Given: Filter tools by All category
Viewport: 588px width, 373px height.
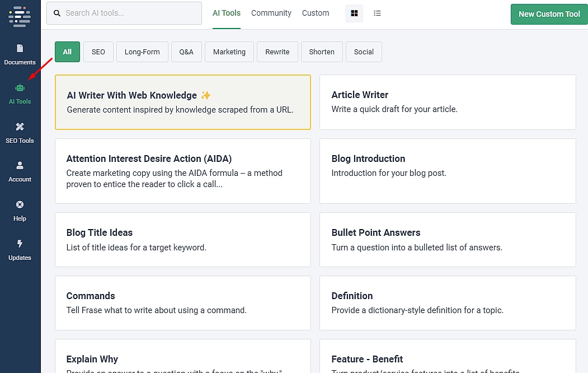Looking at the screenshot, I should (x=67, y=52).
